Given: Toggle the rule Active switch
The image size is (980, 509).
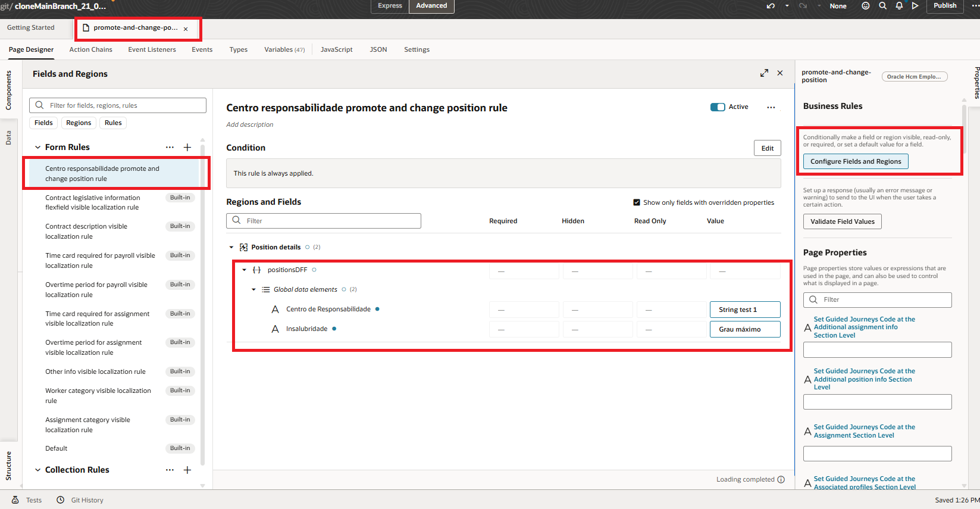Looking at the screenshot, I should (x=718, y=107).
